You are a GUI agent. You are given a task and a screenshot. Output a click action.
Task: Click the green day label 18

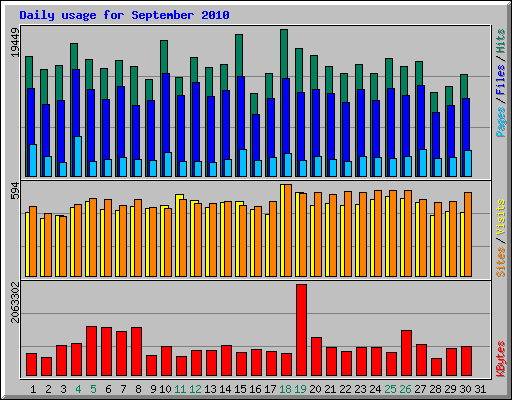[x=285, y=389]
